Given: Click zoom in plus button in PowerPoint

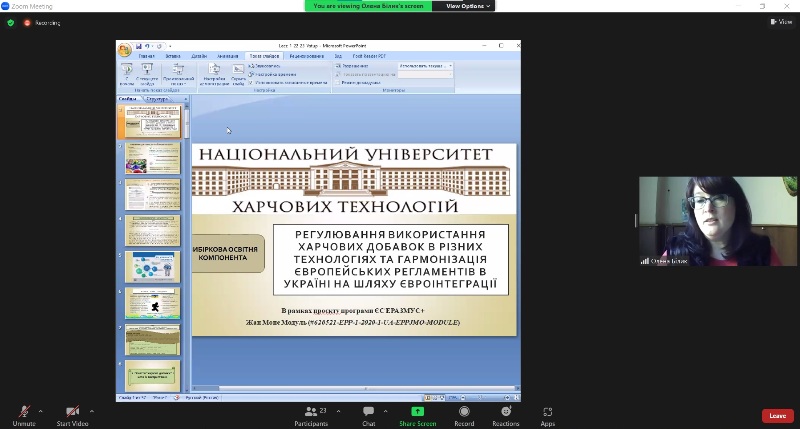Looking at the screenshot, I should coord(507,398).
